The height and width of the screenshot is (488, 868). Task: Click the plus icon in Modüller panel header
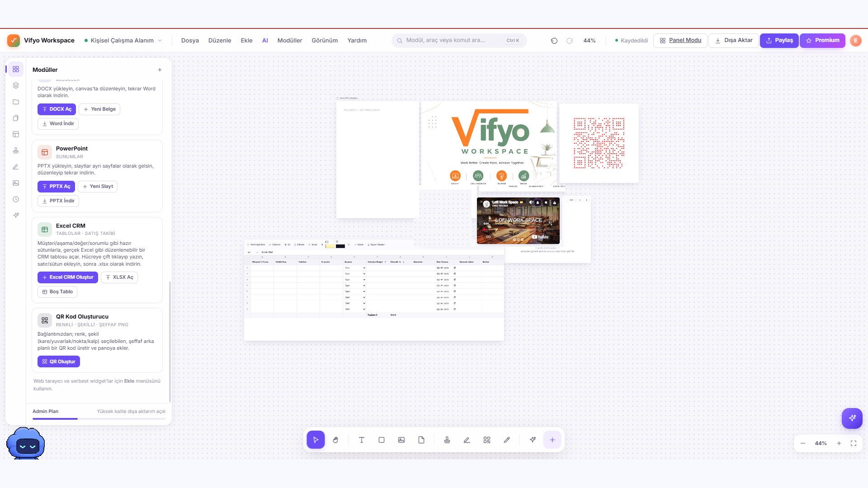click(160, 70)
